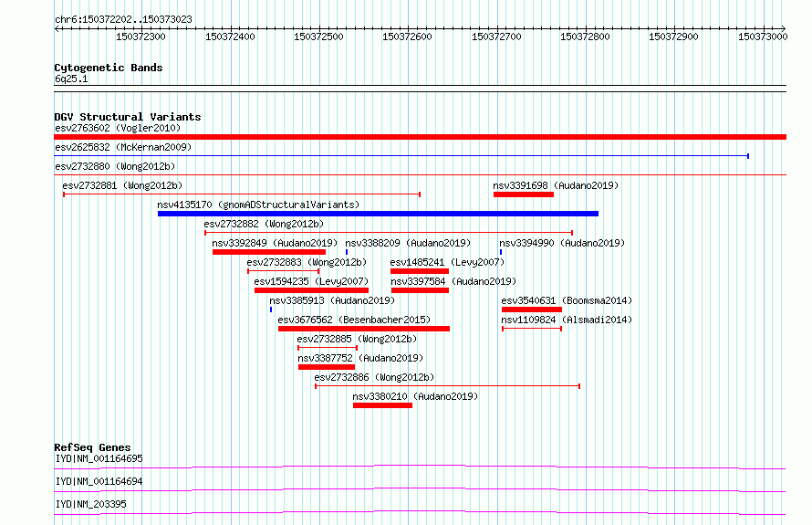The height and width of the screenshot is (525, 812).
Task: Click ruler position 150372700
Action: coord(496,37)
